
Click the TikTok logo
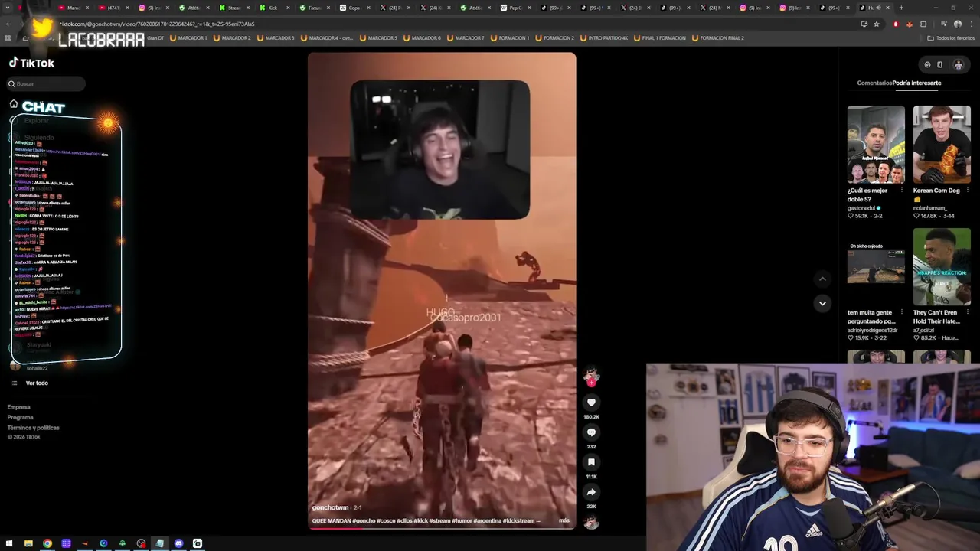point(31,63)
